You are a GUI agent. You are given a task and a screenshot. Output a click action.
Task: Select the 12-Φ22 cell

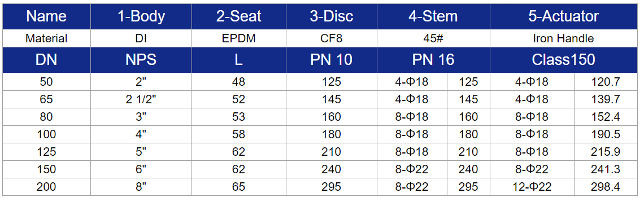532,187
